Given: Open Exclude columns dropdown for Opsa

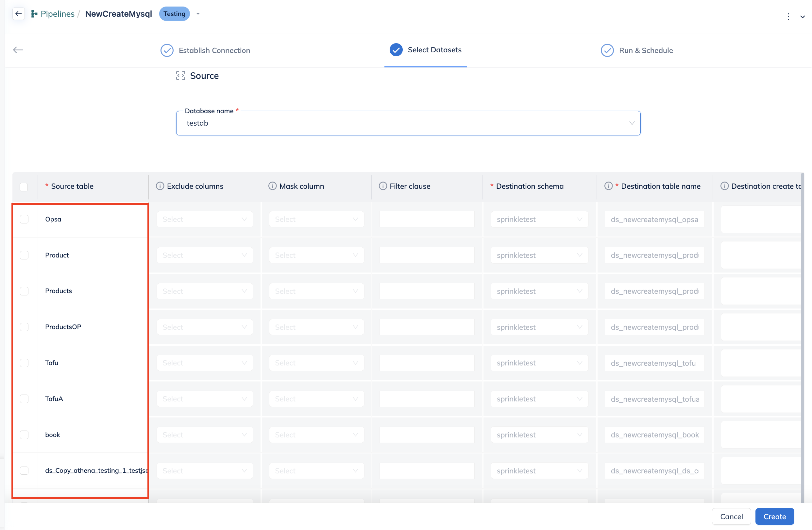Looking at the screenshot, I should [x=205, y=219].
